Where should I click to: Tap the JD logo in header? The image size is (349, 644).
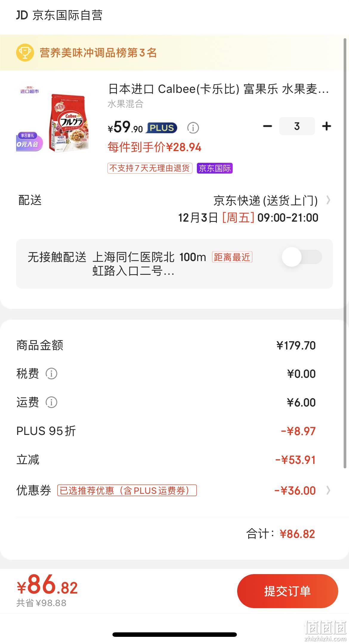(22, 15)
